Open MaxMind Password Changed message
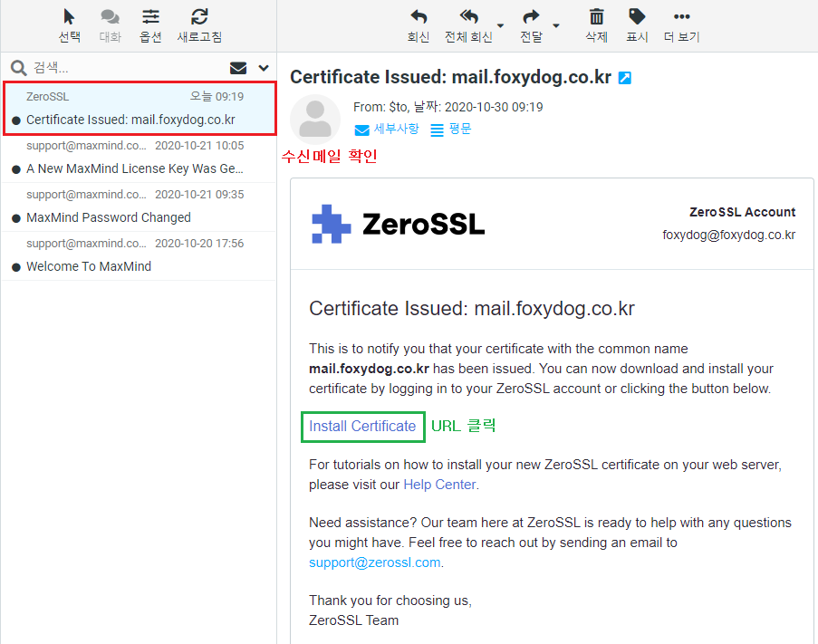 [140, 207]
